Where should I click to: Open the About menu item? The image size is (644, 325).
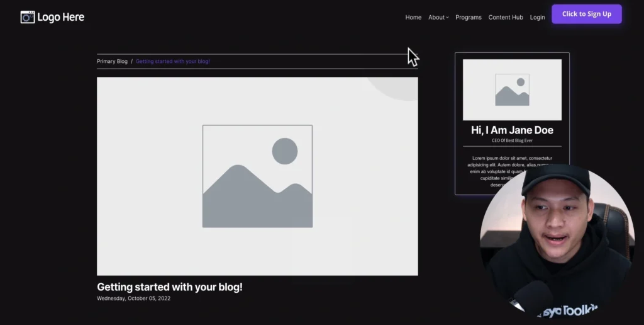pyautogui.click(x=436, y=18)
